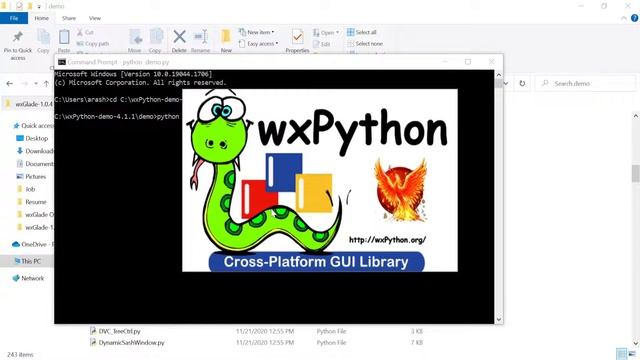Click the Properties checkmark icon
The width and height of the screenshot is (640, 360).
(298, 37)
